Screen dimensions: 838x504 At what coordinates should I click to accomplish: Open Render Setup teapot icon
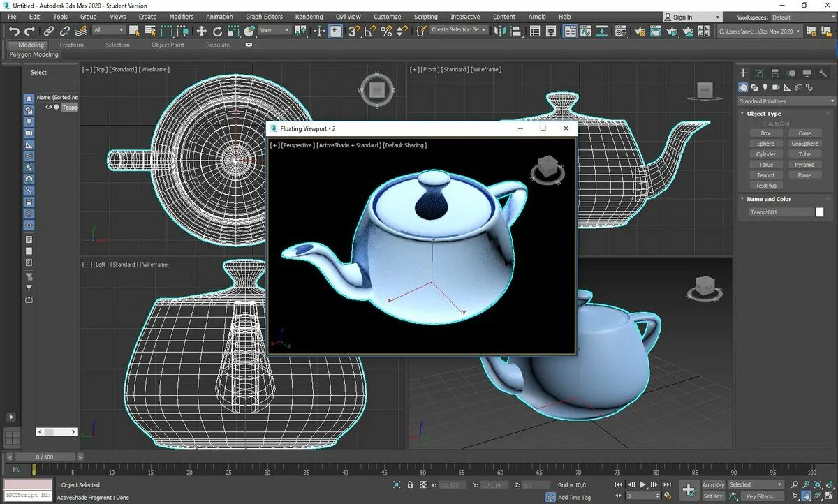[640, 31]
